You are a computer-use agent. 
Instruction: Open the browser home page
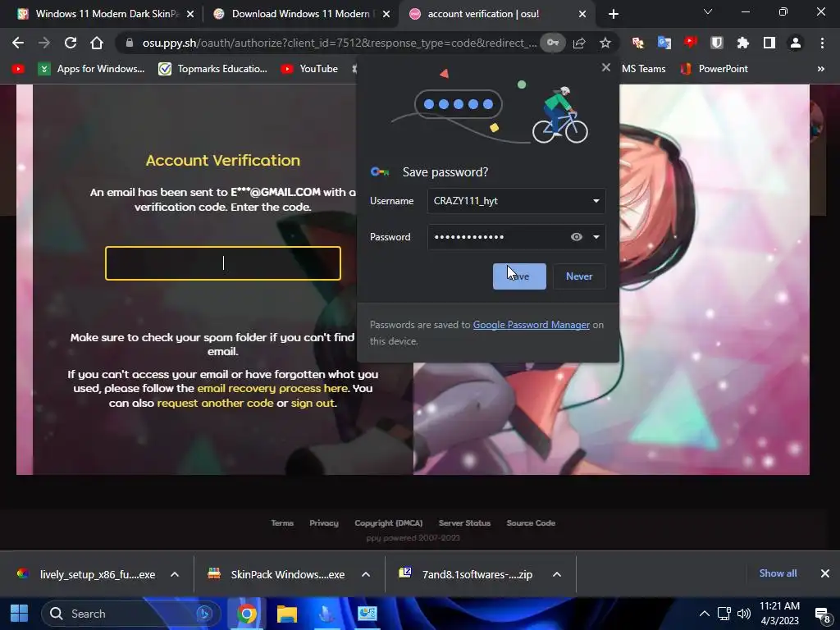97,43
